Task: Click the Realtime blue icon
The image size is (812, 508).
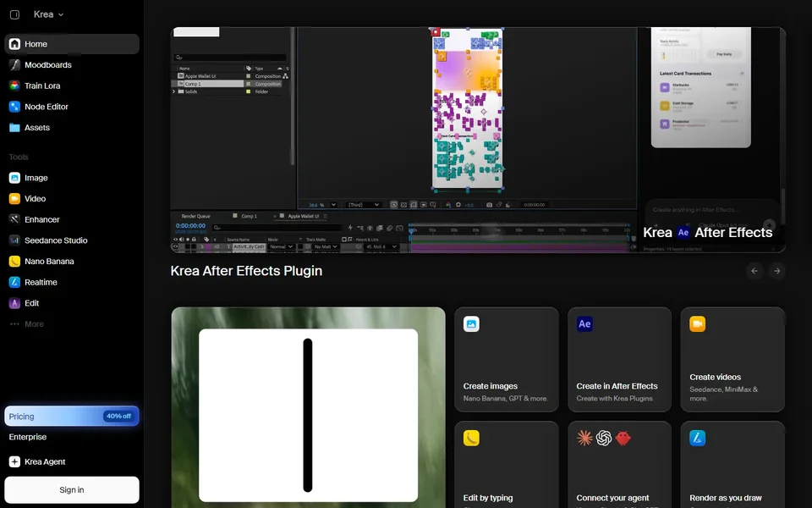Action: click(x=14, y=282)
